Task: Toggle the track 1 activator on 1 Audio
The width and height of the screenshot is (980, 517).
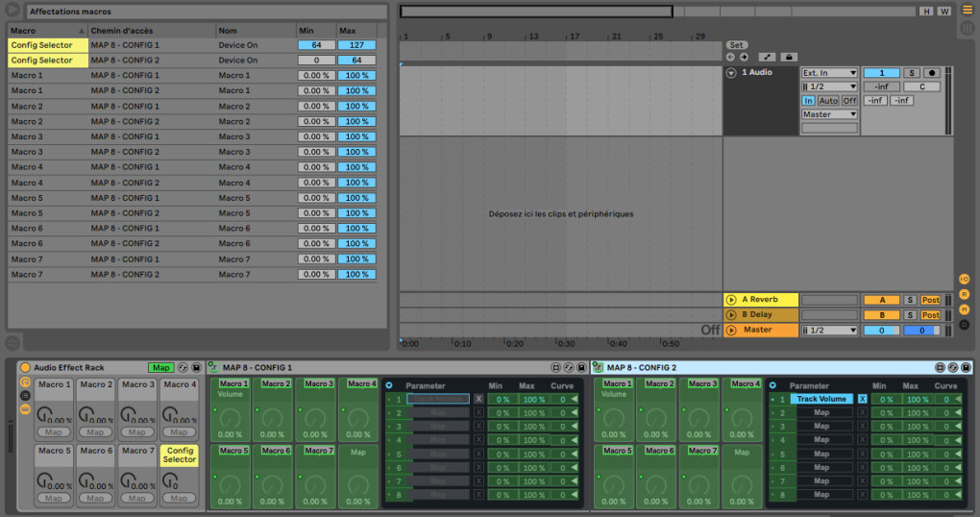Action: point(882,73)
